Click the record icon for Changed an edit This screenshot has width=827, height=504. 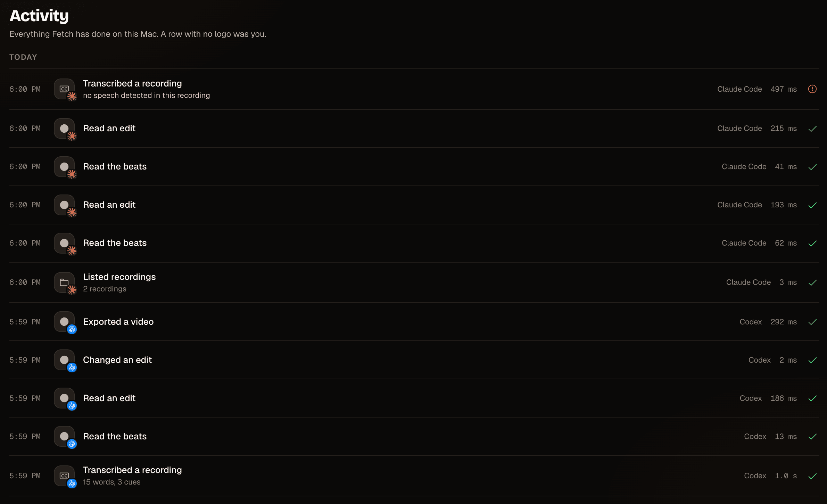pos(64,360)
